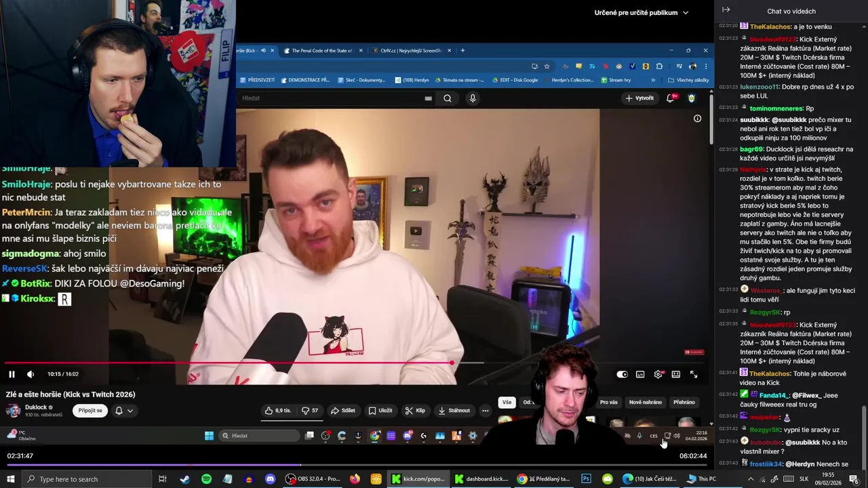Screen dimensions: 868x488
Task: Select the Vše filter chip
Action: [507, 402]
